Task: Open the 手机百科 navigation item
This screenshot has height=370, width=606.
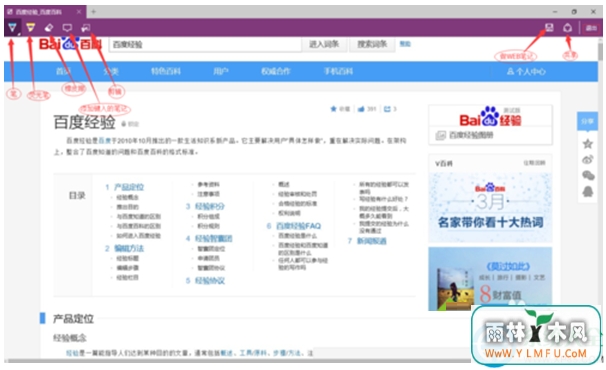Action: tap(338, 72)
